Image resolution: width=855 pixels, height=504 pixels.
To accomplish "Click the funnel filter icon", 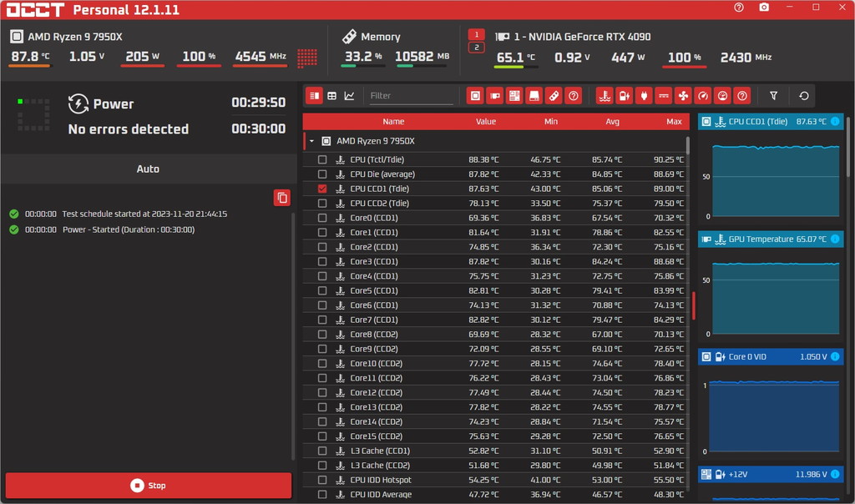I will tap(773, 96).
